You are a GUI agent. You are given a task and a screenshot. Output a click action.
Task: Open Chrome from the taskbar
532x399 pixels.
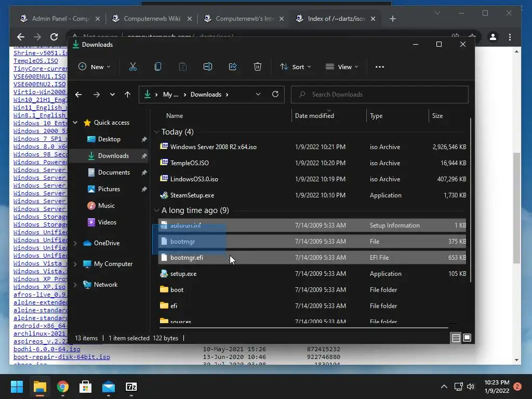click(x=63, y=387)
